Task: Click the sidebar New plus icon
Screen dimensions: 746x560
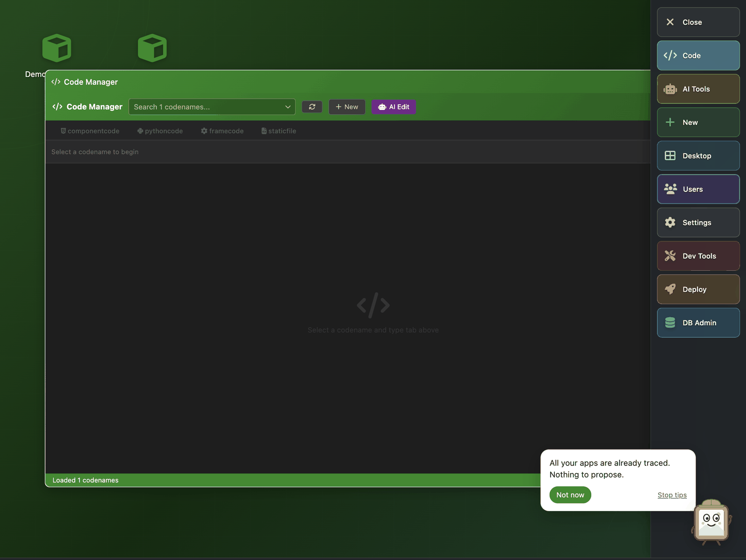Action: pyautogui.click(x=670, y=122)
